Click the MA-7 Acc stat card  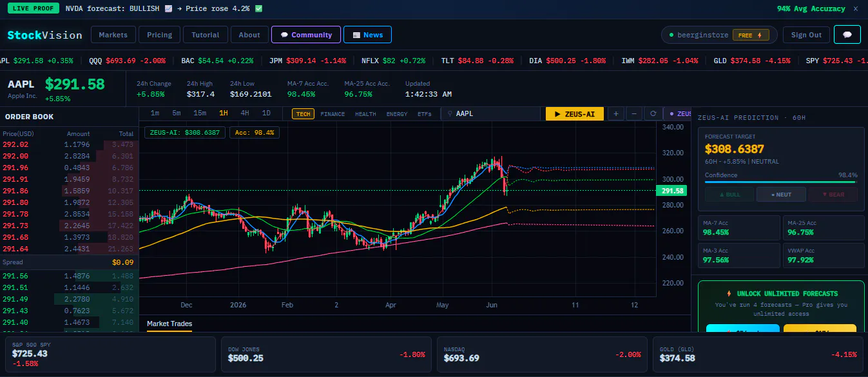pyautogui.click(x=739, y=227)
